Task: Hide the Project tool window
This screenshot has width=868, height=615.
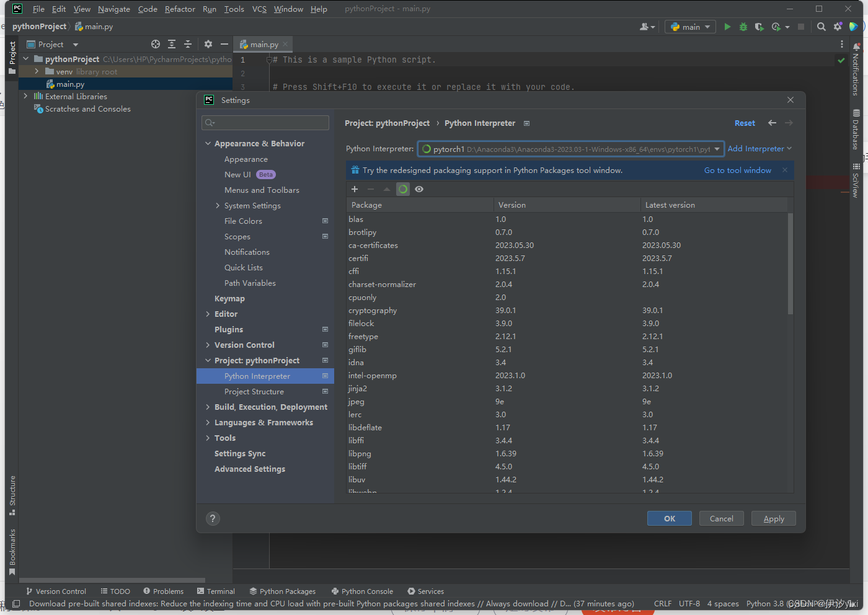Action: [224, 44]
